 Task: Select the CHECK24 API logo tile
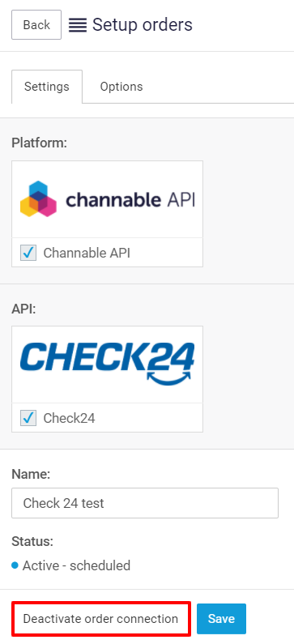tap(107, 365)
